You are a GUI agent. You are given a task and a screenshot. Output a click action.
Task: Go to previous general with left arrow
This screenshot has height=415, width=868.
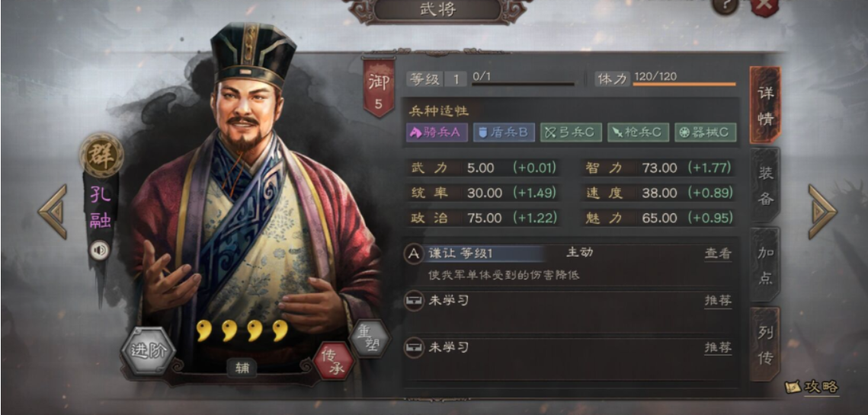(x=53, y=212)
